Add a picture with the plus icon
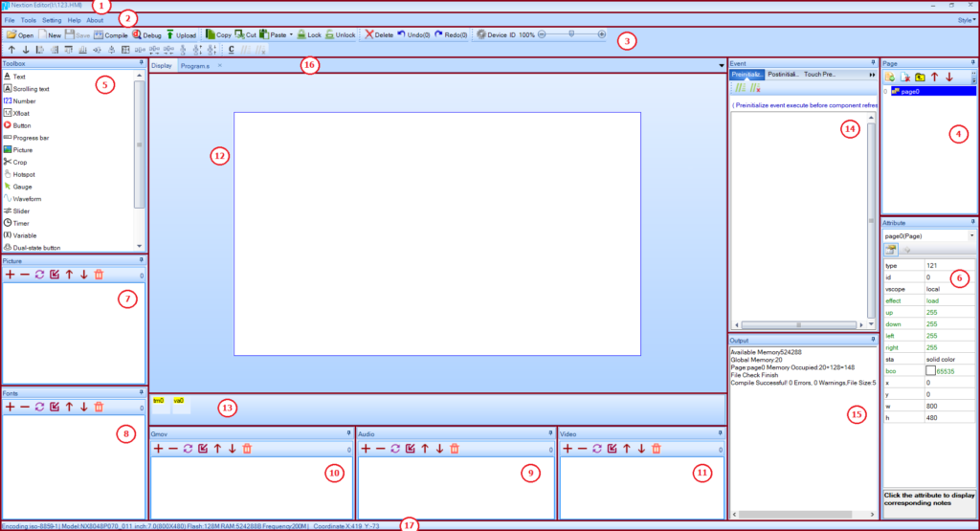Image resolution: width=980 pixels, height=531 pixels. click(10, 275)
